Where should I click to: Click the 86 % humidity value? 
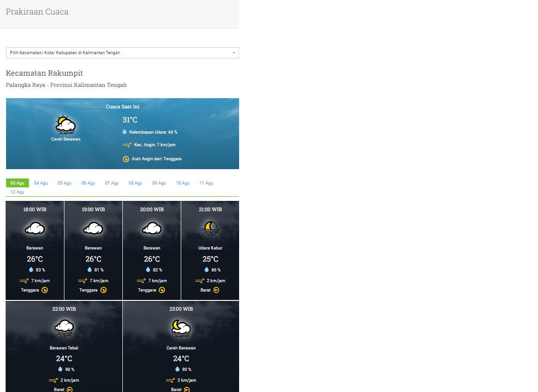pos(216,270)
